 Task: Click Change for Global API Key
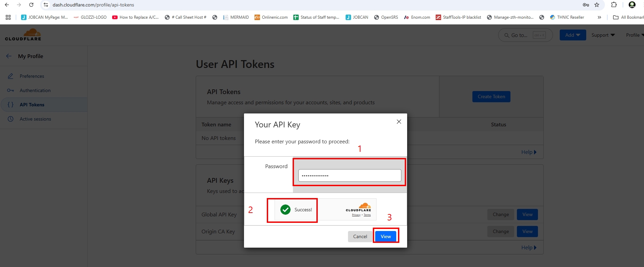[501, 214]
